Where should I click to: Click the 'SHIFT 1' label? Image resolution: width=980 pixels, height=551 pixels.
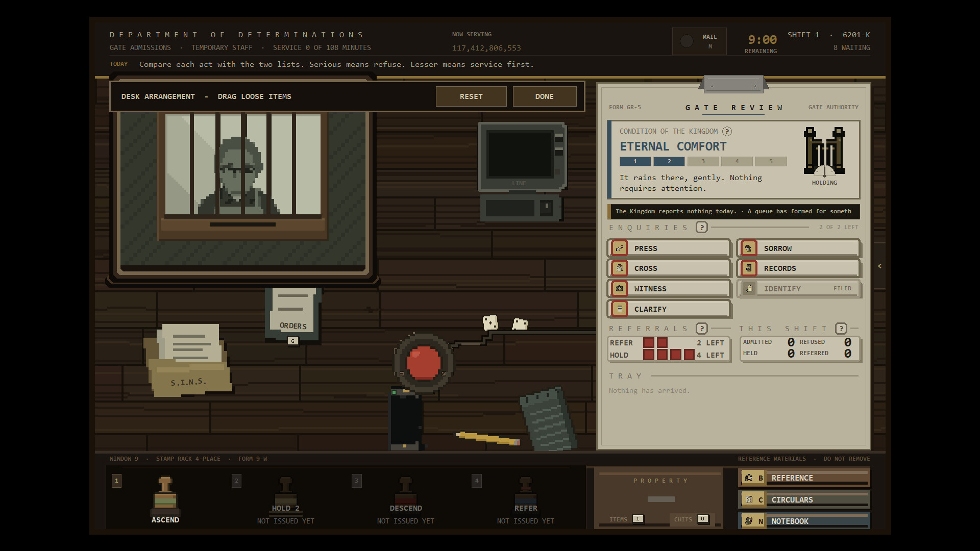pyautogui.click(x=803, y=35)
